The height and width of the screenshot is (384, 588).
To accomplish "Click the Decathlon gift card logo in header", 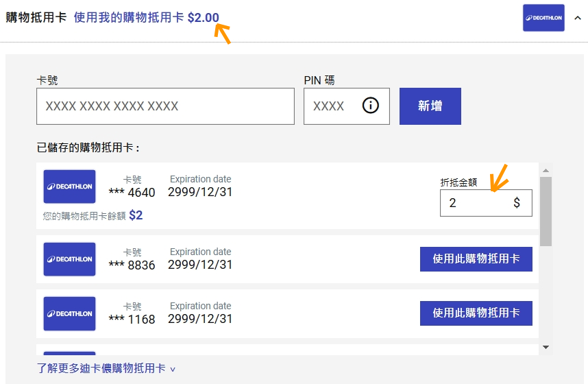I will pos(543,18).
